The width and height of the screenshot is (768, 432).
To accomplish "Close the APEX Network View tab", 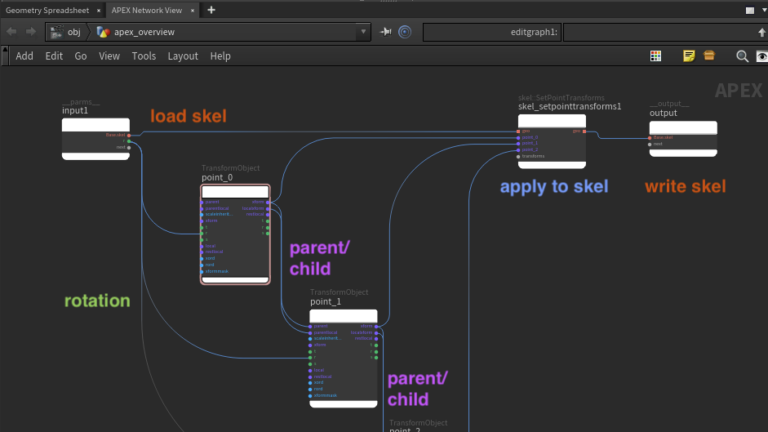I will pos(195,9).
